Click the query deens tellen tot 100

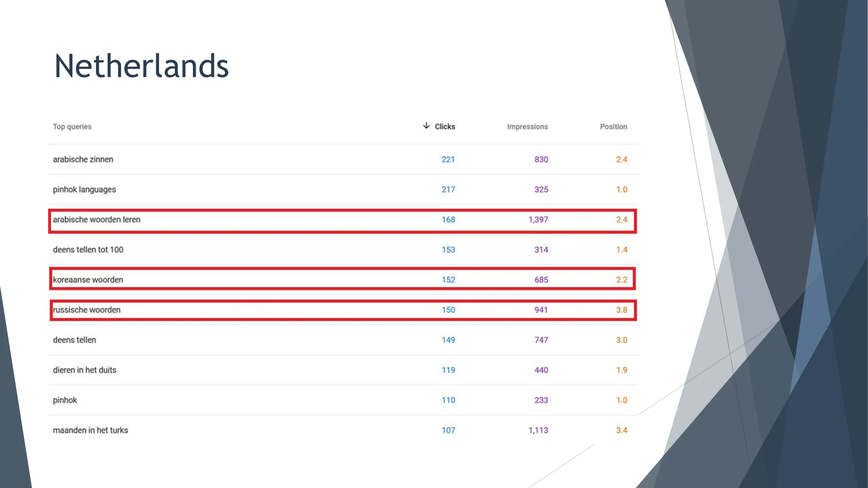click(88, 250)
